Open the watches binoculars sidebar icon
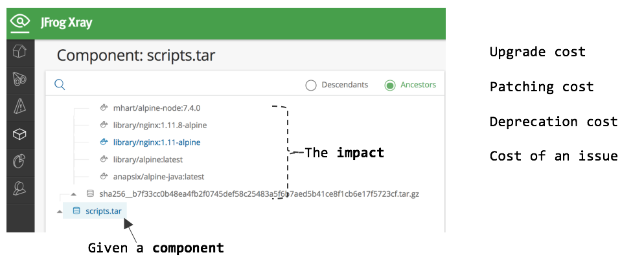The height and width of the screenshot is (268, 644). (x=20, y=79)
